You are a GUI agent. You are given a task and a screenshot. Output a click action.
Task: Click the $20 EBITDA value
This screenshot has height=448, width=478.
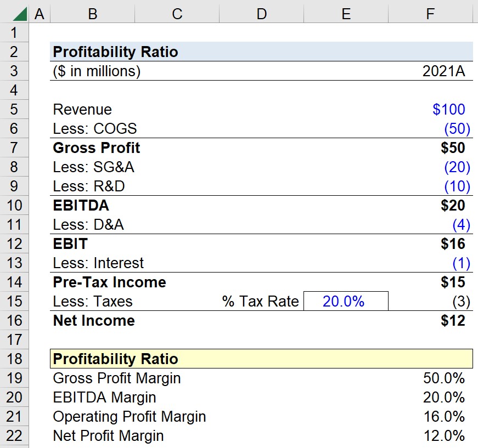point(453,205)
